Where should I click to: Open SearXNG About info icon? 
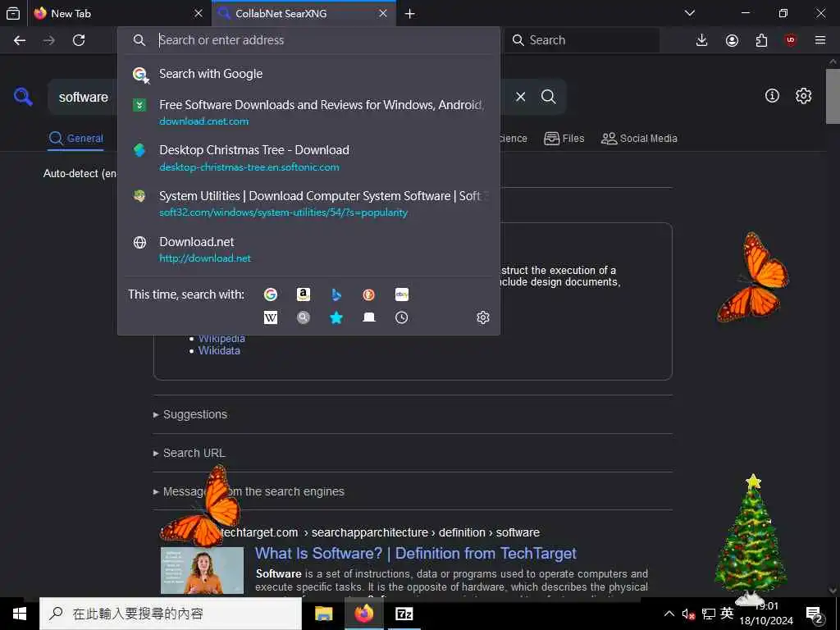[x=772, y=96]
